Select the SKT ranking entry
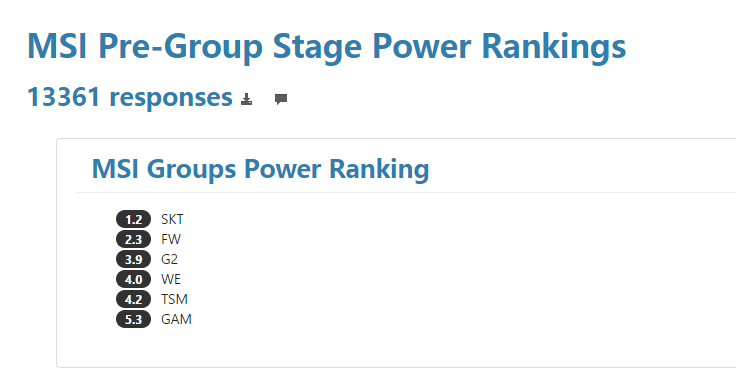Image resolution: width=736 pixels, height=377 pixels. pos(172,219)
